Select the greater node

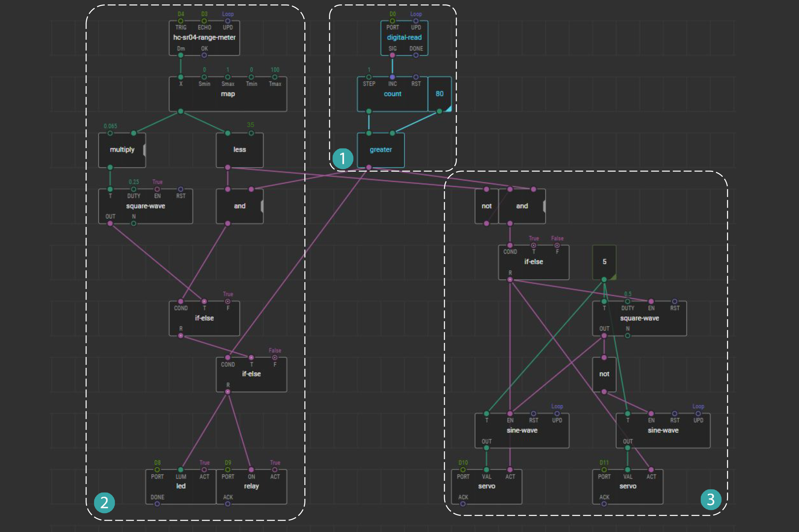pyautogui.click(x=381, y=150)
